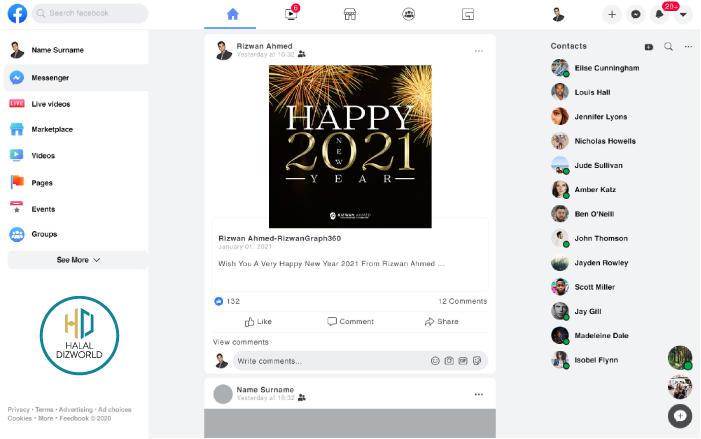This screenshot has height=439, width=701.
Task: Open options menu on Rizwan Ahmed's post
Action: coord(479,50)
